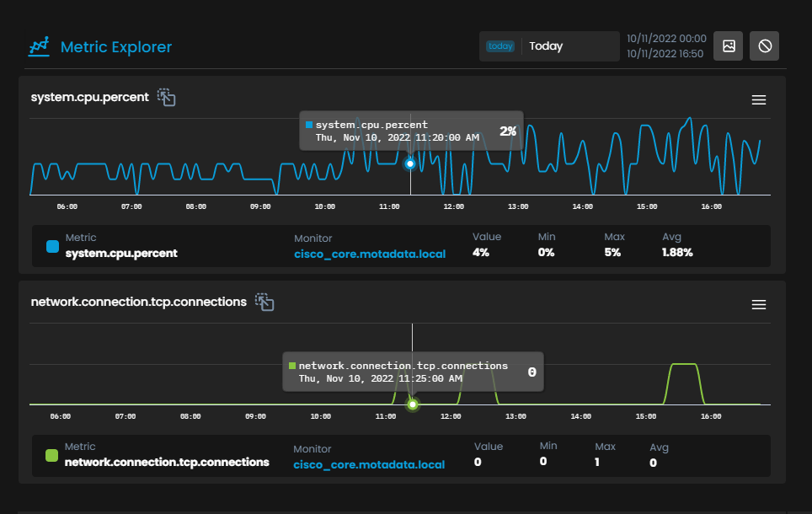Click the blue legend swatch for system.cpu.percent

pos(53,246)
